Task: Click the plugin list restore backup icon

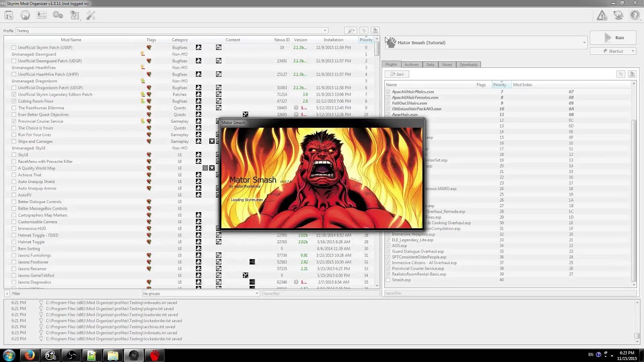Action: pos(621,74)
